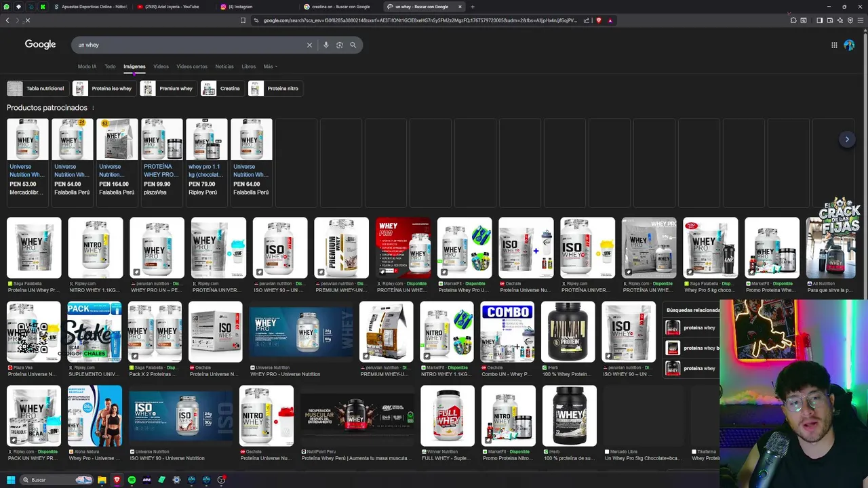Open the sponsored products info icon
This screenshot has width=868, height=488.
point(93,108)
